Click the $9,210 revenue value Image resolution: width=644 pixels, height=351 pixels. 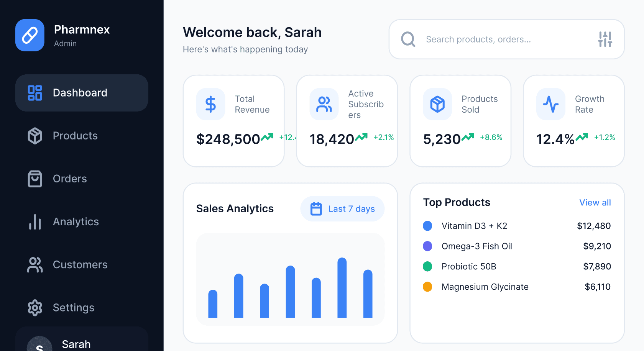point(597,246)
